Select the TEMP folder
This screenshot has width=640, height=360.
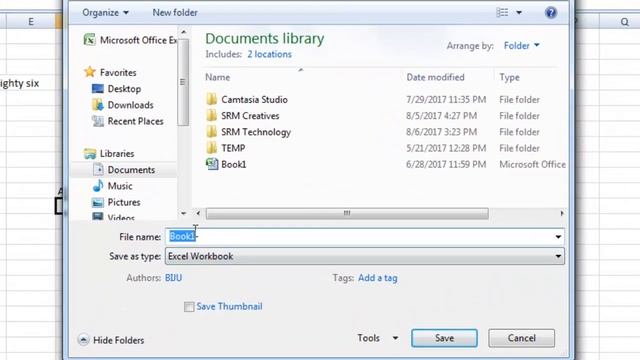pyautogui.click(x=225, y=148)
